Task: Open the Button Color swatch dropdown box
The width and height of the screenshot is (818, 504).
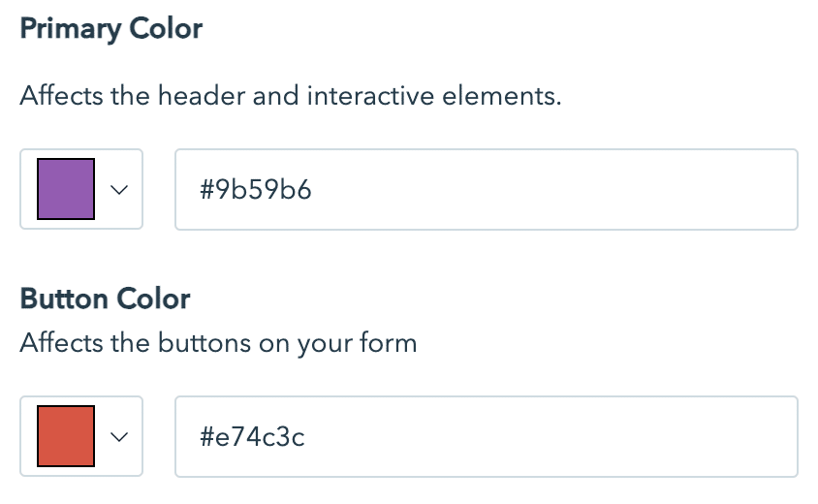Action: [81, 436]
